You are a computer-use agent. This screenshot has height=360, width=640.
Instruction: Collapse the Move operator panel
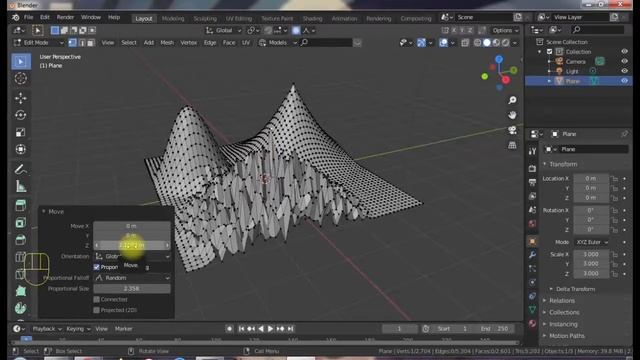tap(44, 211)
